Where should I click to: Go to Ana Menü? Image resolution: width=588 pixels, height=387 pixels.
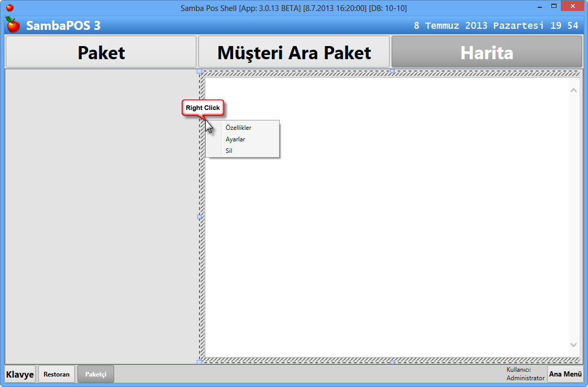[565, 374]
